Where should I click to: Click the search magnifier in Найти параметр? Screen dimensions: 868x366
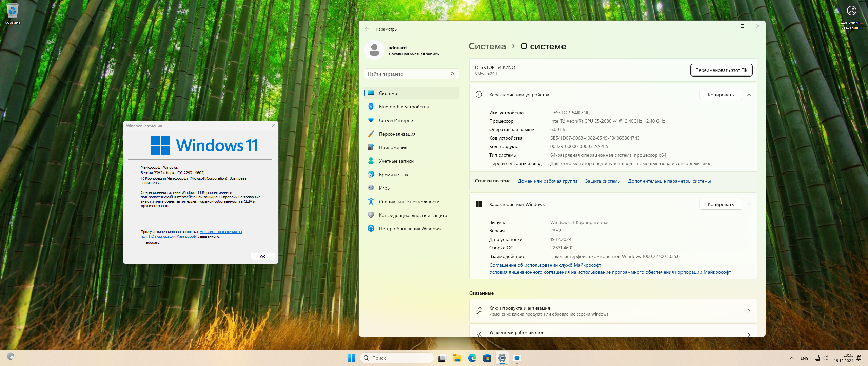[x=452, y=74]
